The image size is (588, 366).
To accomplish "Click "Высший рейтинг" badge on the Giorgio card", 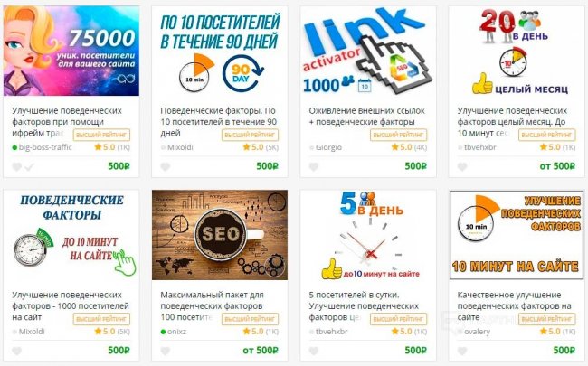I will 398,135.
